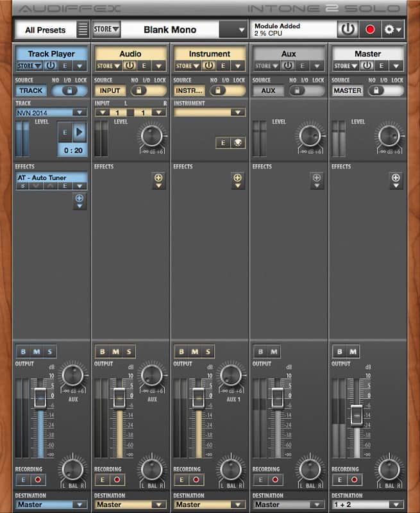
Task: Open Track Player recording editor E button
Action: [24, 480]
